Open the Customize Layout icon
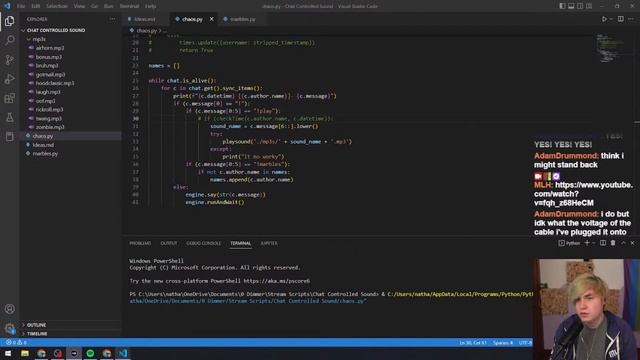The image size is (640, 360). [589, 6]
